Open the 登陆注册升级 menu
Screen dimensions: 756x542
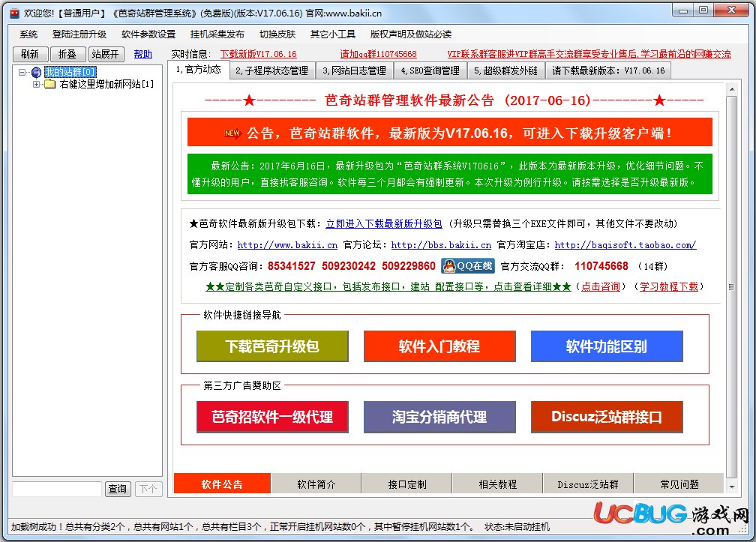coord(79,34)
